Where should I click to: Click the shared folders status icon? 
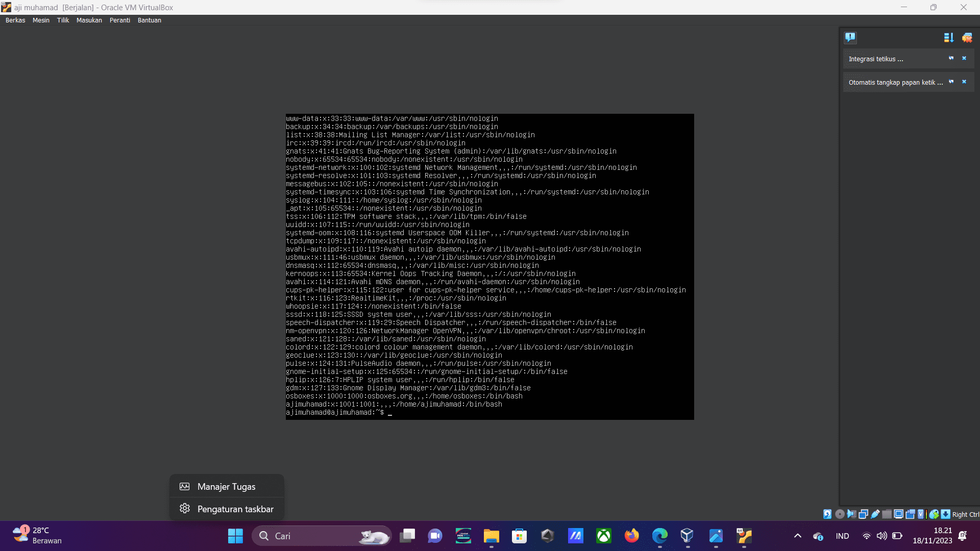[x=887, y=514]
